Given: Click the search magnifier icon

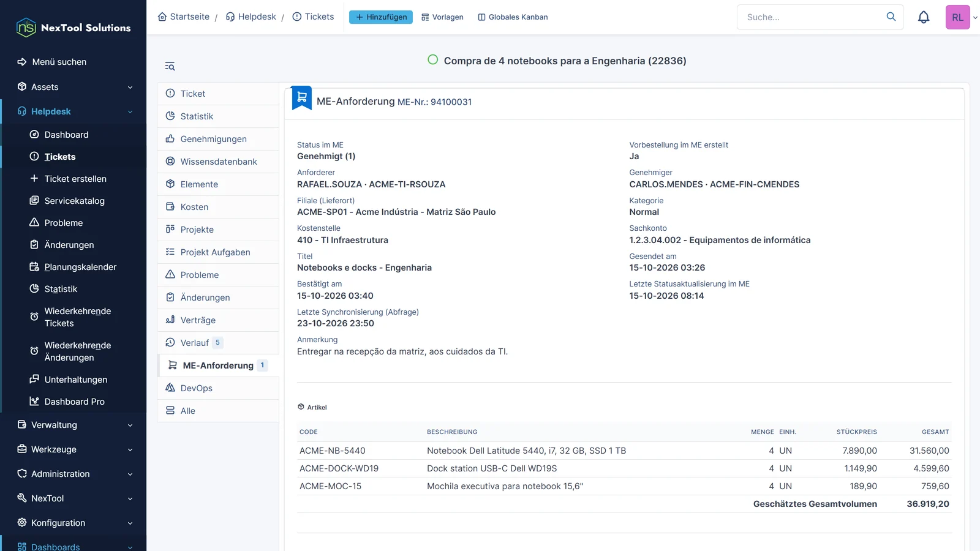Looking at the screenshot, I should tap(891, 17).
